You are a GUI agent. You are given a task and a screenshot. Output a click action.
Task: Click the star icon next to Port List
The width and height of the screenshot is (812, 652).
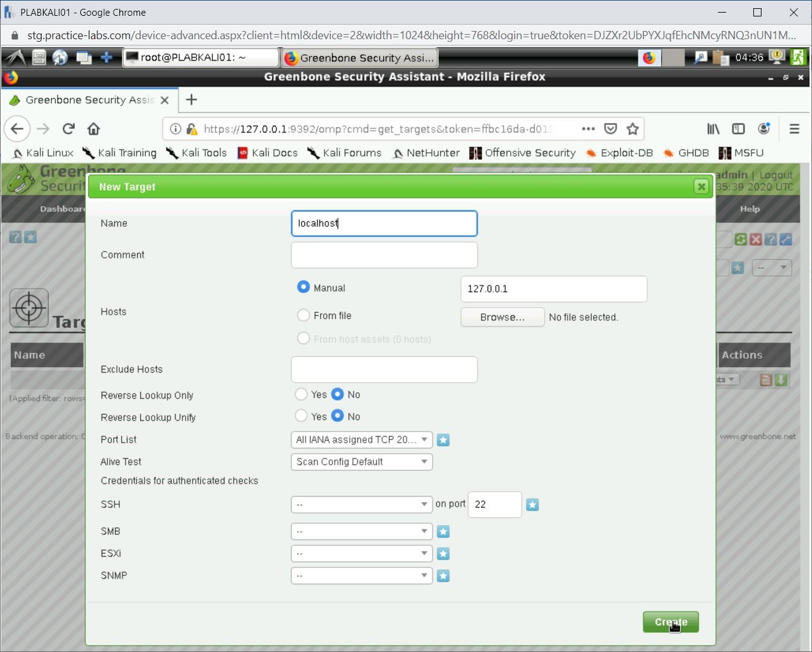[x=443, y=440]
